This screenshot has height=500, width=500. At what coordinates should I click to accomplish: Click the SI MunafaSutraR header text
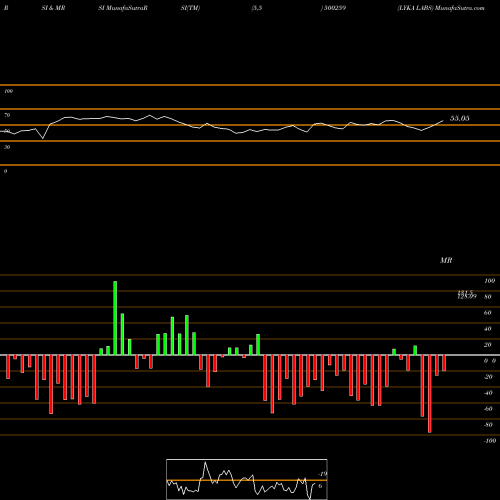pos(123,8)
